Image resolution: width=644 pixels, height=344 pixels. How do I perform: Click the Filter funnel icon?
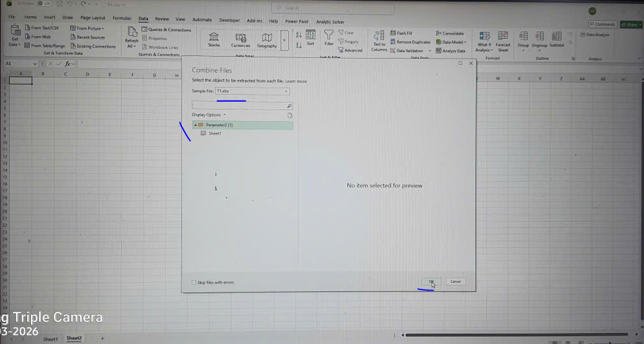pos(329,37)
